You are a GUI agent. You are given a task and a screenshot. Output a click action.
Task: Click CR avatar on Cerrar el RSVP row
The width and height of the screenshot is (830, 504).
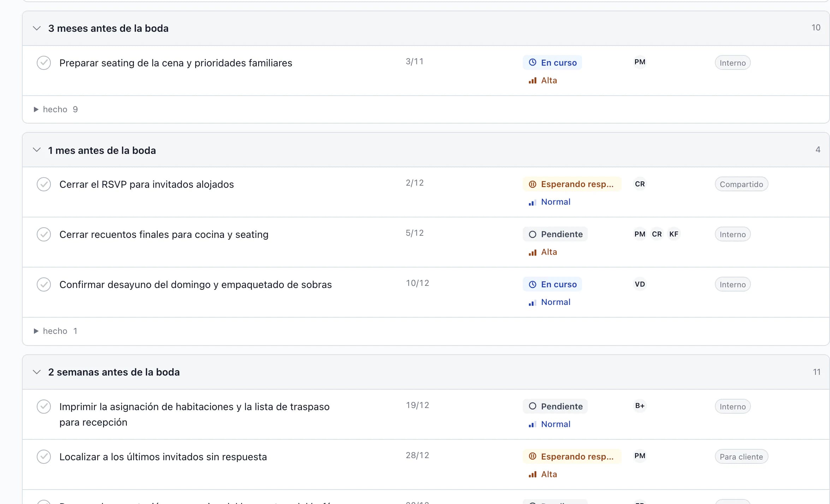pos(640,184)
